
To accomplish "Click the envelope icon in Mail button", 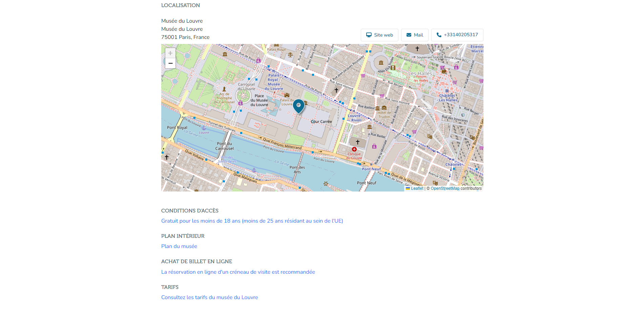I will click(409, 35).
